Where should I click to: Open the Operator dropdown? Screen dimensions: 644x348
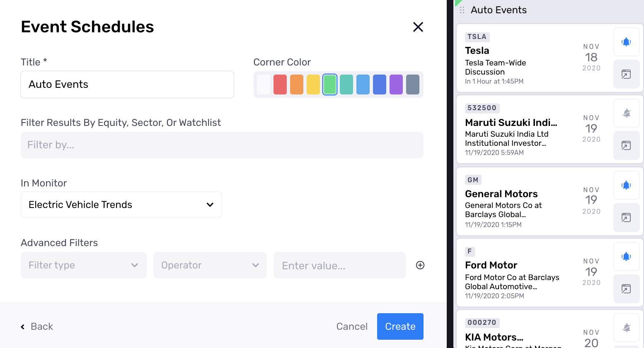point(210,265)
